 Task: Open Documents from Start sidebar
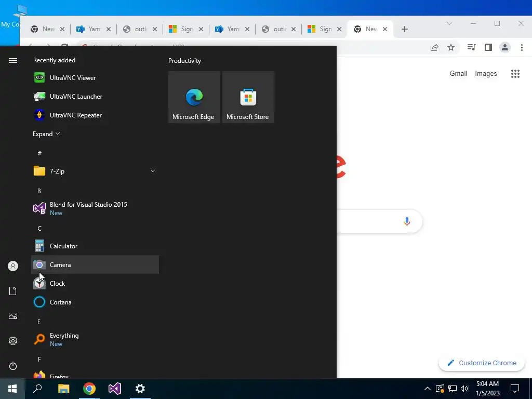coord(13,291)
